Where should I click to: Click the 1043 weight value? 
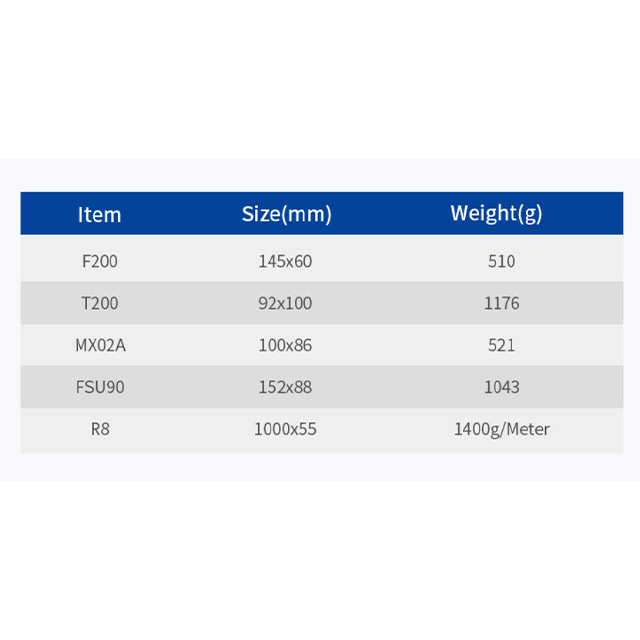[x=502, y=387]
